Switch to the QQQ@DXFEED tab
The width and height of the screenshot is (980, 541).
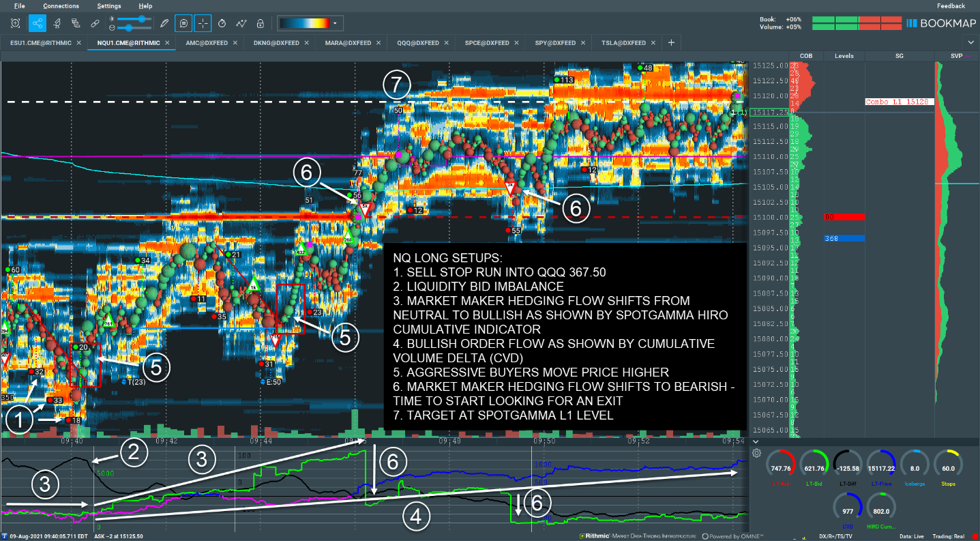coord(418,43)
